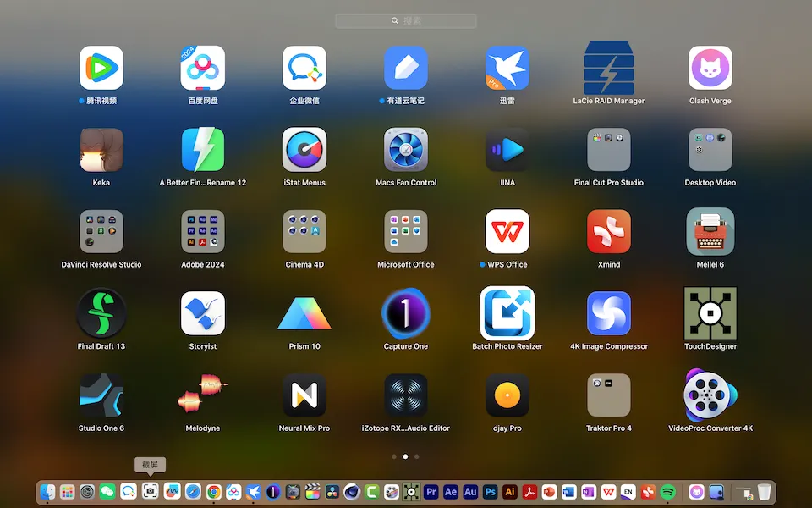Launch djay Pro from Launchpad
Image resolution: width=812 pixels, height=508 pixels.
tap(507, 396)
